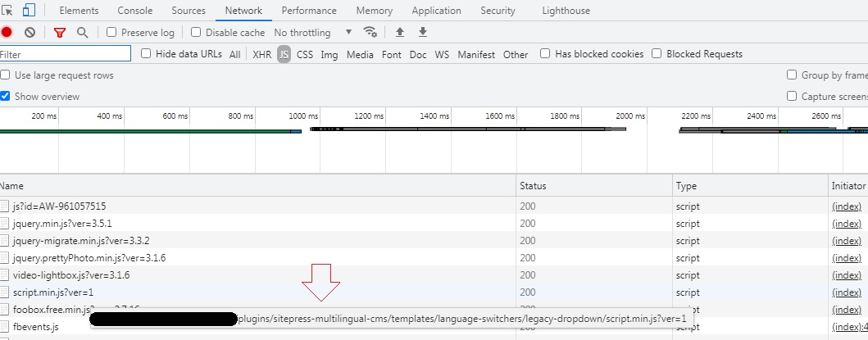Open the network search magnifier
Screen dimensions: 868x340
83,32
